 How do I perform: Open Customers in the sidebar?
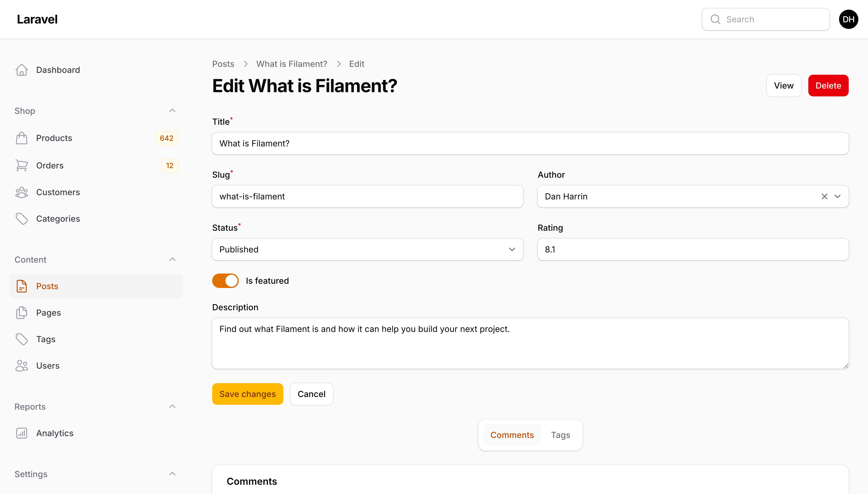click(x=96, y=192)
